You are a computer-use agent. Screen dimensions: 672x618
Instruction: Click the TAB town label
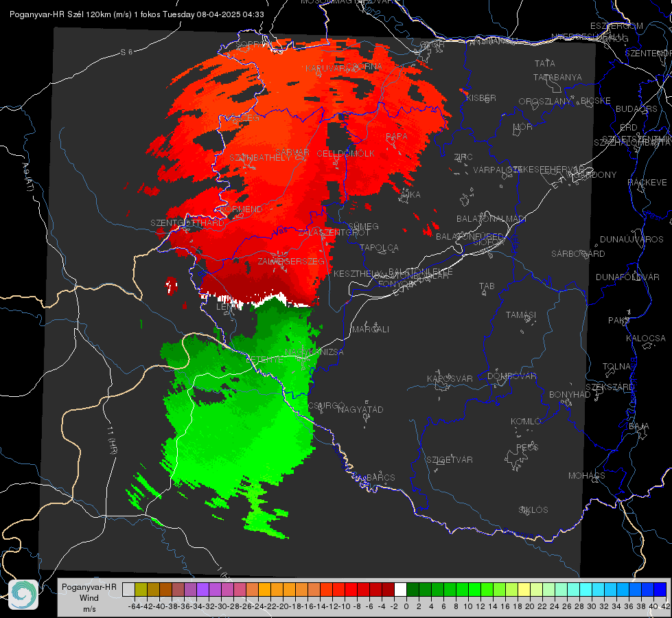coord(487,286)
